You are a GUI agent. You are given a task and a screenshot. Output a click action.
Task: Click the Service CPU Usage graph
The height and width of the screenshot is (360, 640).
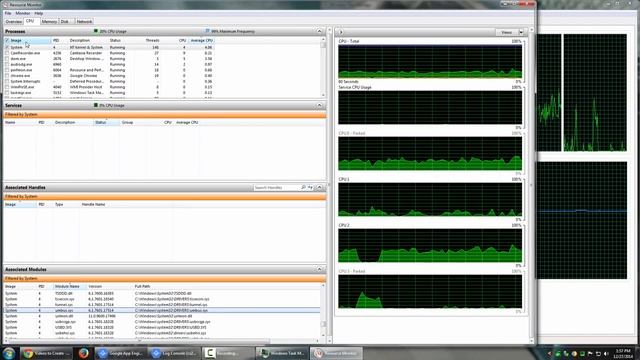tap(430, 107)
